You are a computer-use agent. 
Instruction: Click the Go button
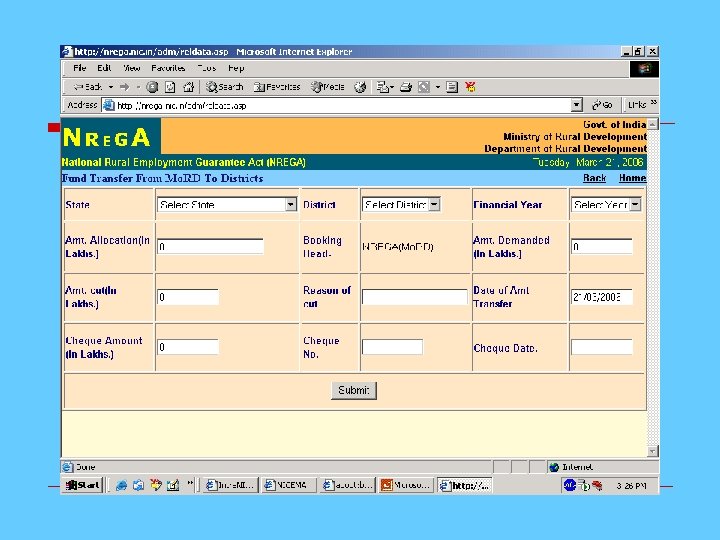(602, 105)
